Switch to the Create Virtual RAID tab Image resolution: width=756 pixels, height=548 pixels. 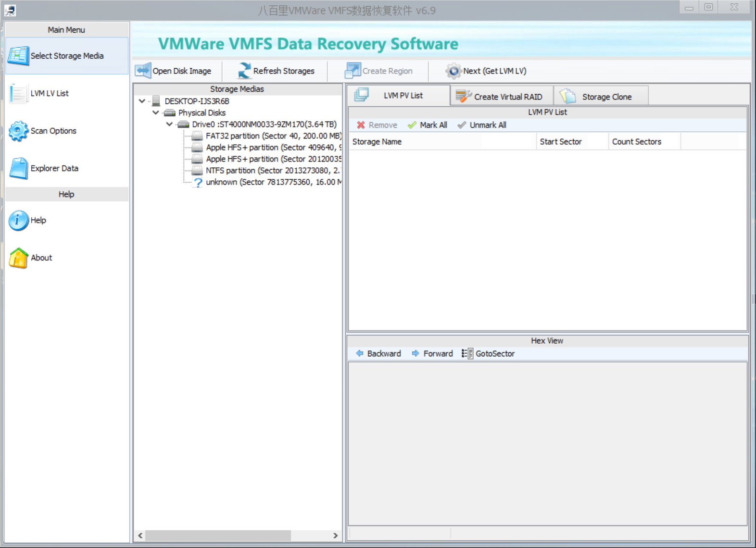(x=502, y=96)
